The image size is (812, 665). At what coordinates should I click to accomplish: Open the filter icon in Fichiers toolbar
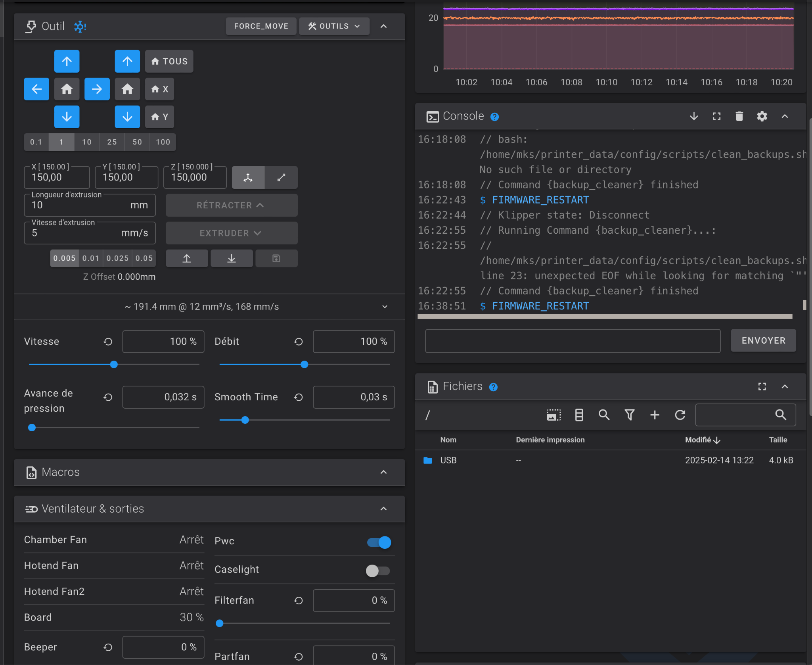coord(629,415)
